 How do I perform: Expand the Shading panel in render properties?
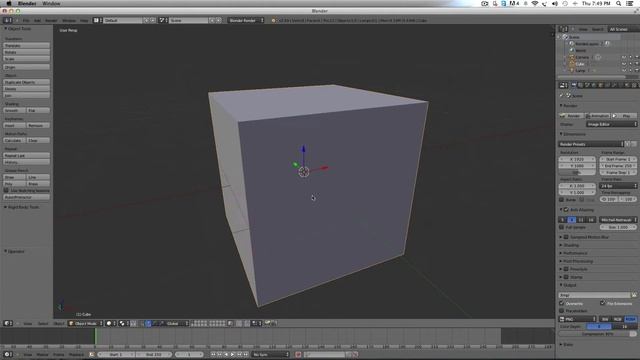click(562, 245)
